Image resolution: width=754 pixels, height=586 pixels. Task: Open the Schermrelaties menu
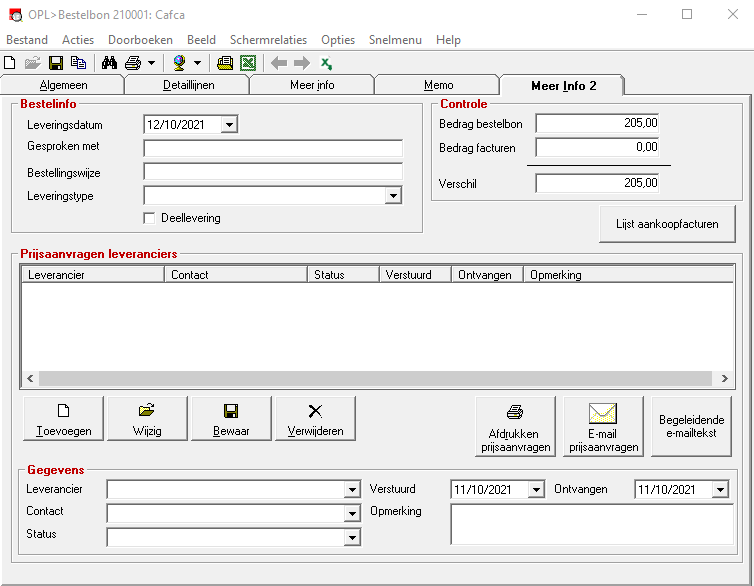[268, 40]
